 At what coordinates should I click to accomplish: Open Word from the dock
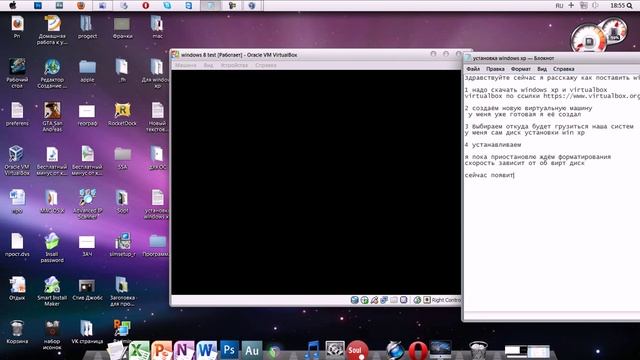point(206,350)
